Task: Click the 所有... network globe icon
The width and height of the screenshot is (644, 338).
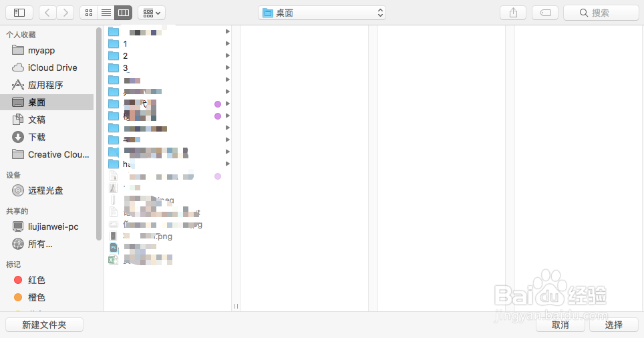Action: (17, 244)
